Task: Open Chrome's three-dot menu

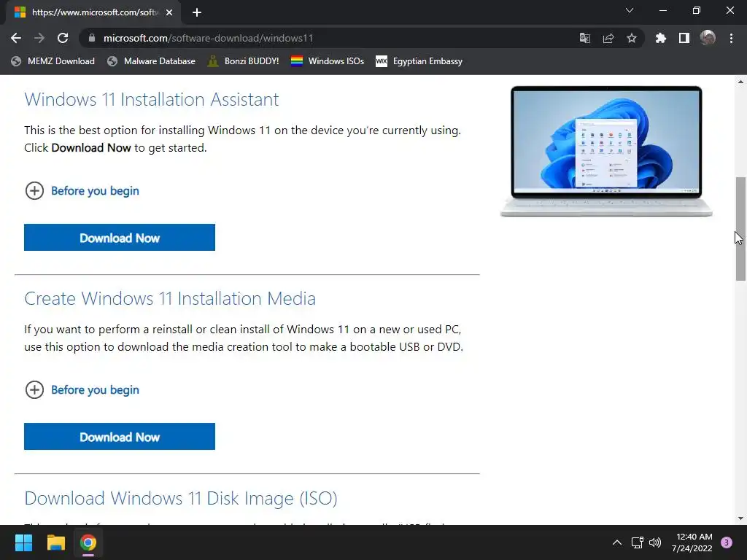Action: pos(731,38)
